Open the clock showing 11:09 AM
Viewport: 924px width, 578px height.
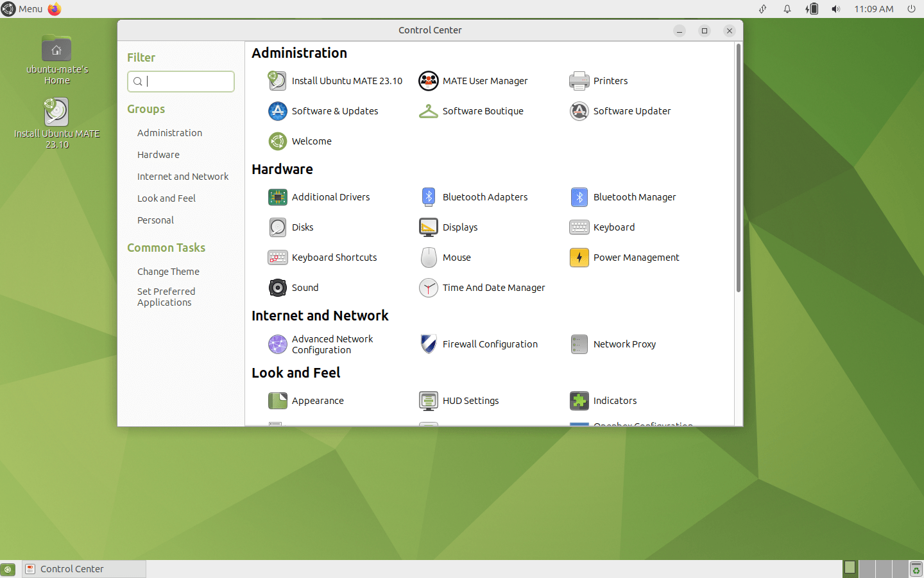click(x=873, y=9)
